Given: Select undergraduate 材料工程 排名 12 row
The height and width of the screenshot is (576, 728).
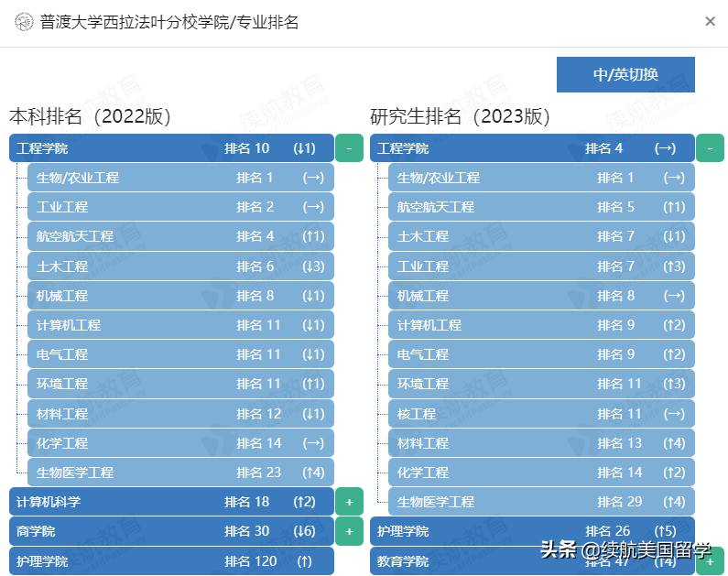Looking at the screenshot, I should point(180,414).
